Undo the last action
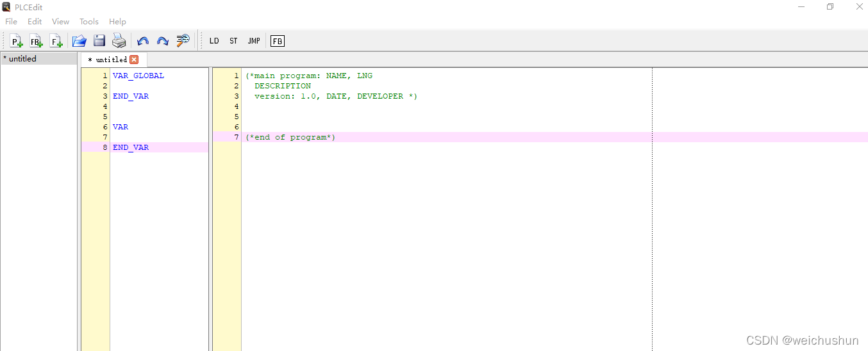Viewport: 868px width, 351px height. (143, 41)
